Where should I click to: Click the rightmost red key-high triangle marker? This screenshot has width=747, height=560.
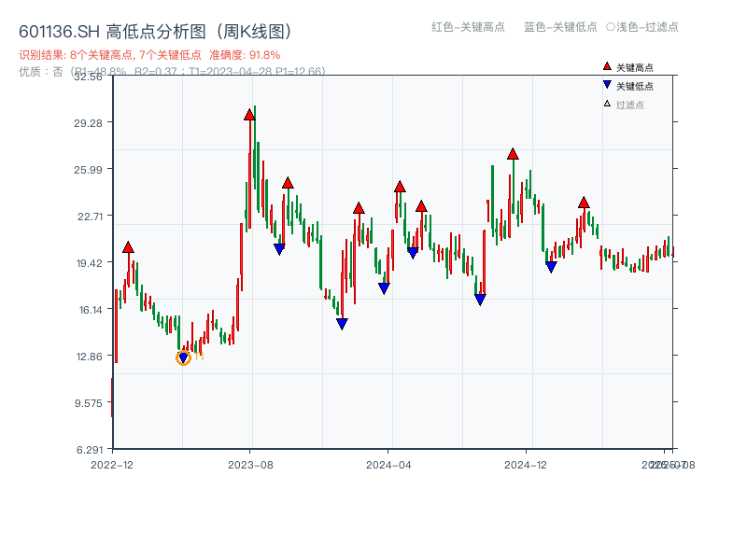585,201
